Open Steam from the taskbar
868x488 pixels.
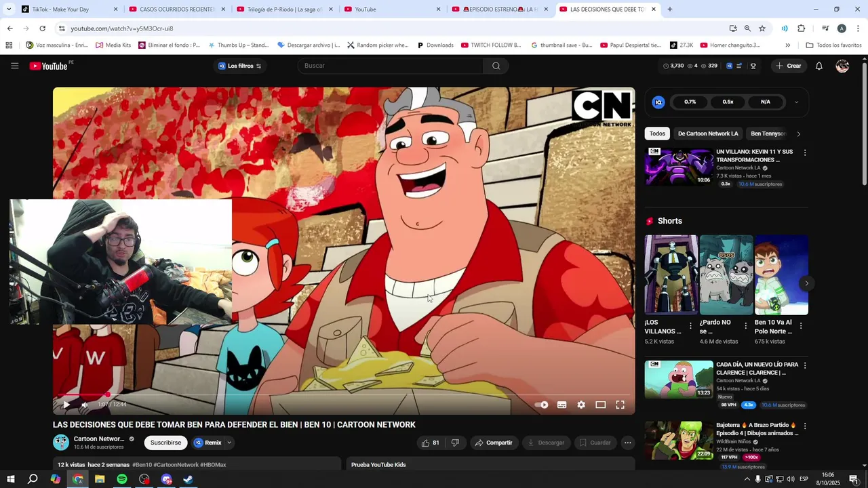click(x=189, y=479)
